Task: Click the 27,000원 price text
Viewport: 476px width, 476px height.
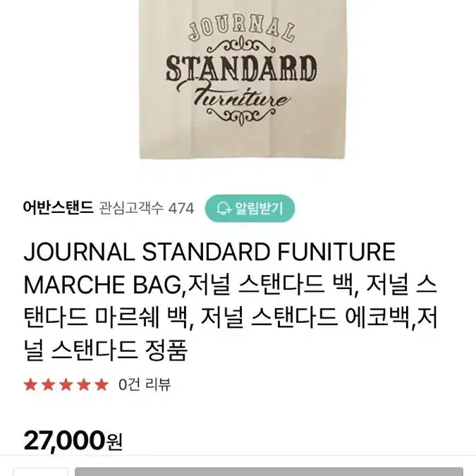Action: click(x=73, y=441)
